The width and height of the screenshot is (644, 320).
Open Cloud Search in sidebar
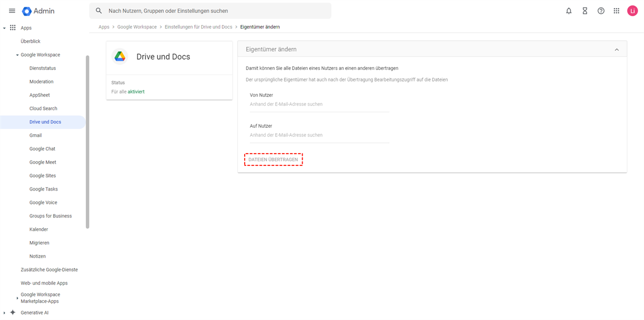[43, 108]
